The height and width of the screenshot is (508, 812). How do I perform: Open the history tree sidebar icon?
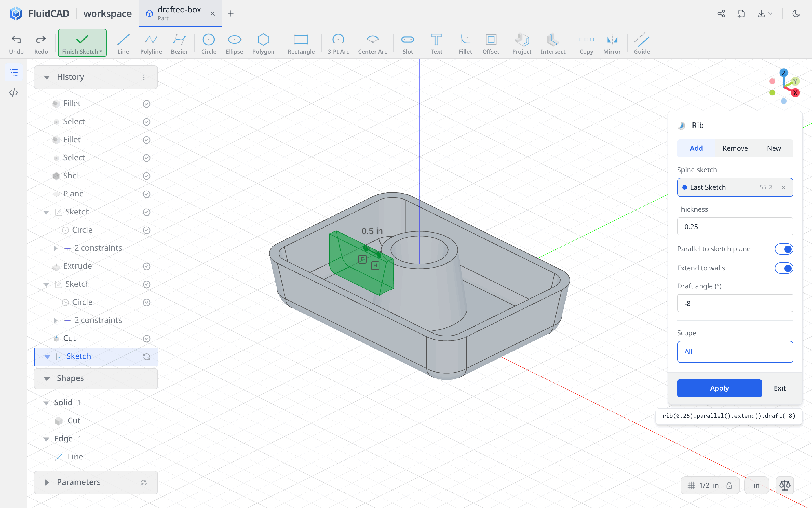pos(14,72)
